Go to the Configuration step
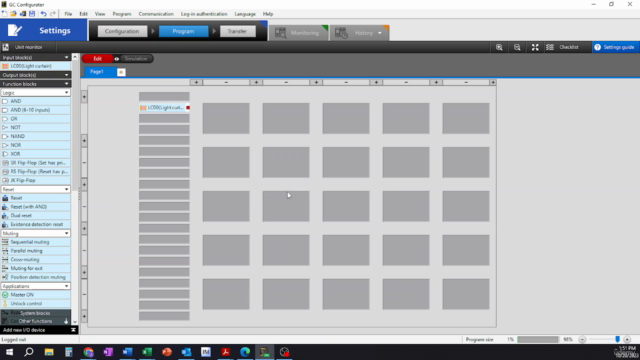This screenshot has width=640, height=360. [122, 31]
